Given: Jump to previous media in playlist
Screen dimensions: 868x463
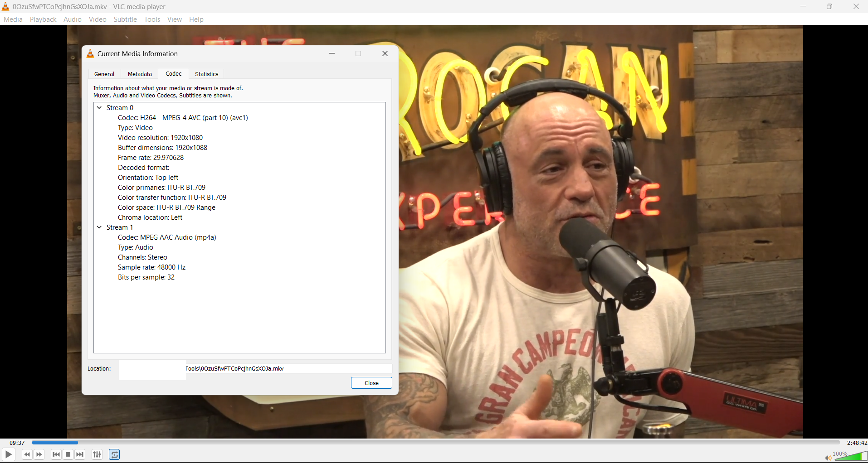Looking at the screenshot, I should [x=56, y=454].
